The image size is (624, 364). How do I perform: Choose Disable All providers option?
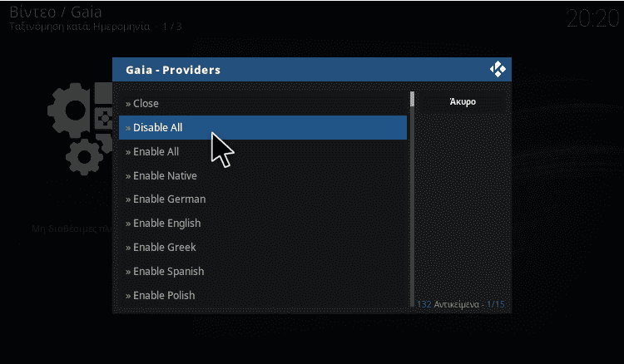click(263, 127)
